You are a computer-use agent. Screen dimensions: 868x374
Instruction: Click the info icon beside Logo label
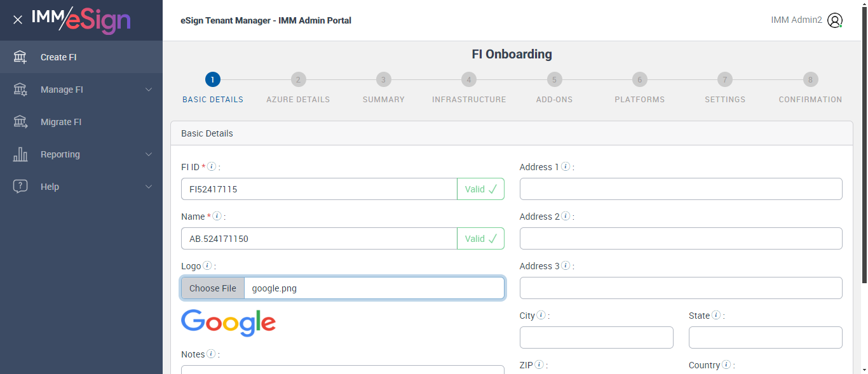208,266
